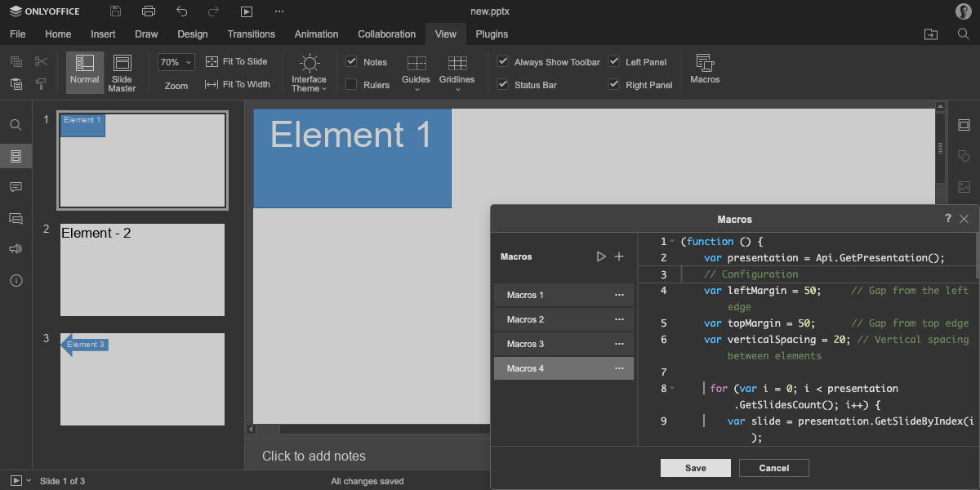This screenshot has width=980, height=490.
Task: Redo the last action
Action: (x=213, y=11)
